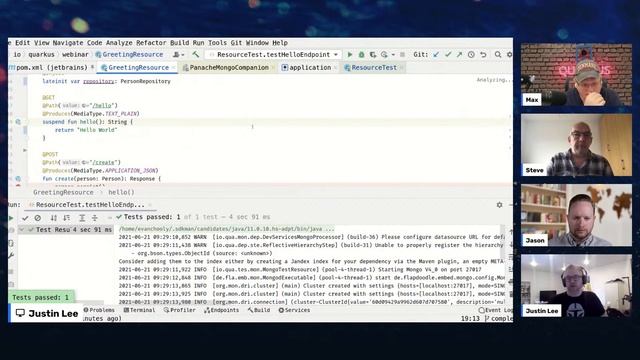Expand profiler run options arrow

coord(393,54)
